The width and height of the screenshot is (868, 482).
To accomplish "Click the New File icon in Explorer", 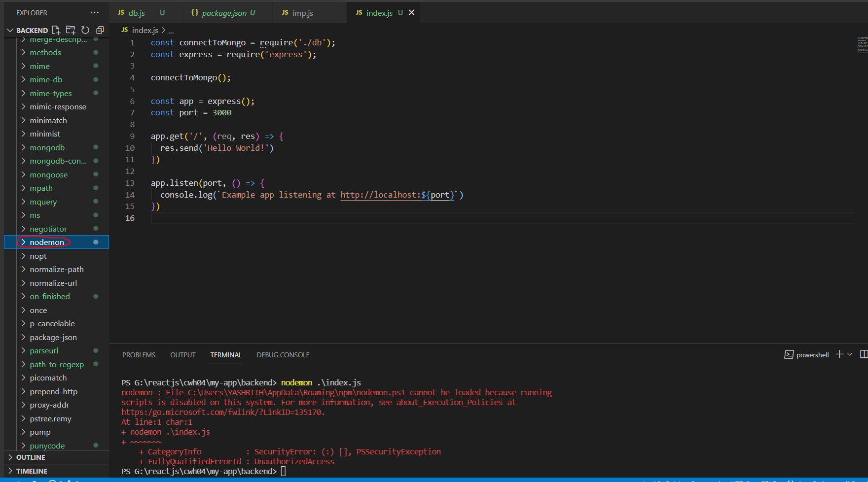I will click(56, 30).
